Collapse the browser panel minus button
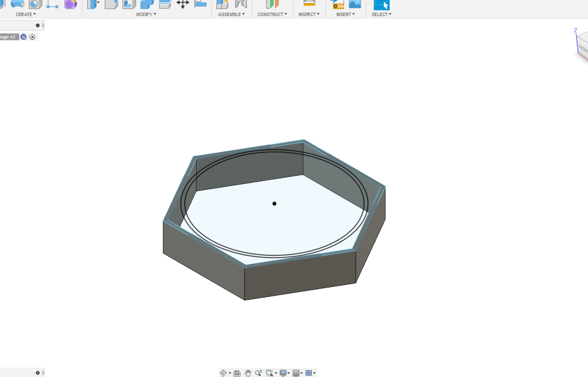 tap(38, 25)
